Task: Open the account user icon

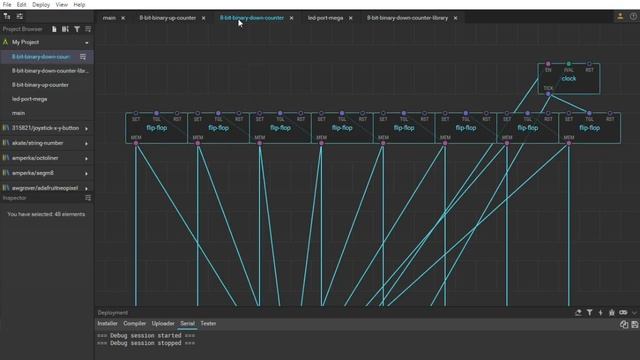Action: (x=620, y=16)
